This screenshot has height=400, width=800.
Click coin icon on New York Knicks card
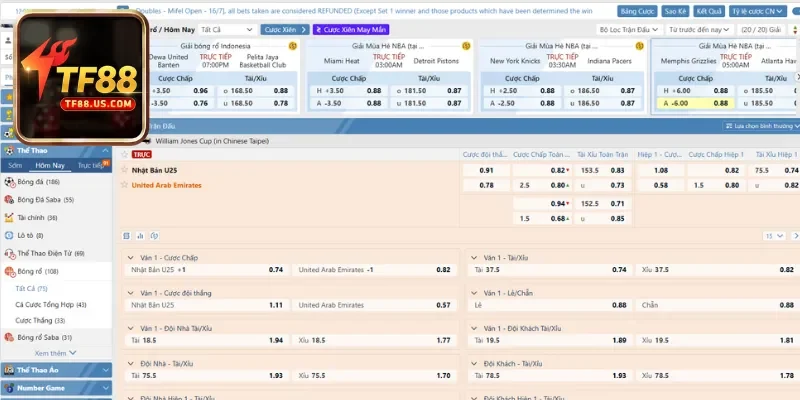(639, 46)
